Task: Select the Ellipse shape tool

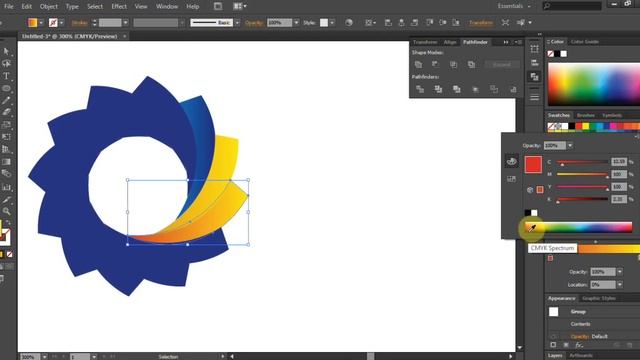Action: 6,88
